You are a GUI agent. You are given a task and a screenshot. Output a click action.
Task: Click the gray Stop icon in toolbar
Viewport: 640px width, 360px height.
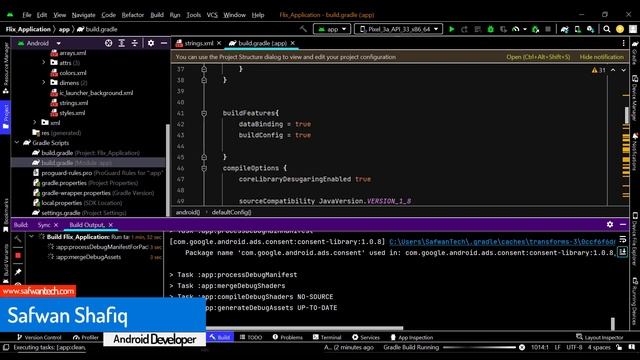(x=548, y=29)
